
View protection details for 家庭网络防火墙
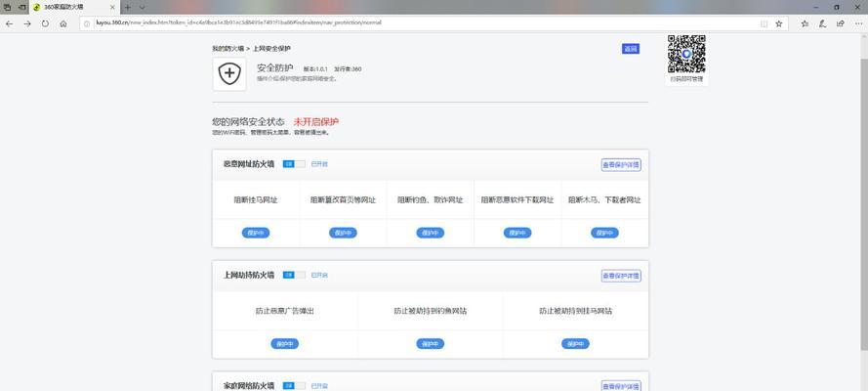[621, 385]
